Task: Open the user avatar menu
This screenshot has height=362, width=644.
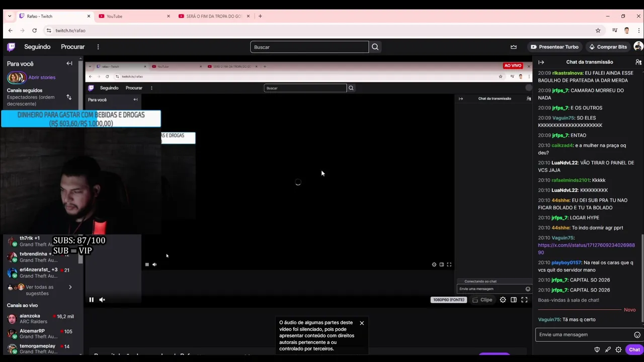Action: click(638, 46)
